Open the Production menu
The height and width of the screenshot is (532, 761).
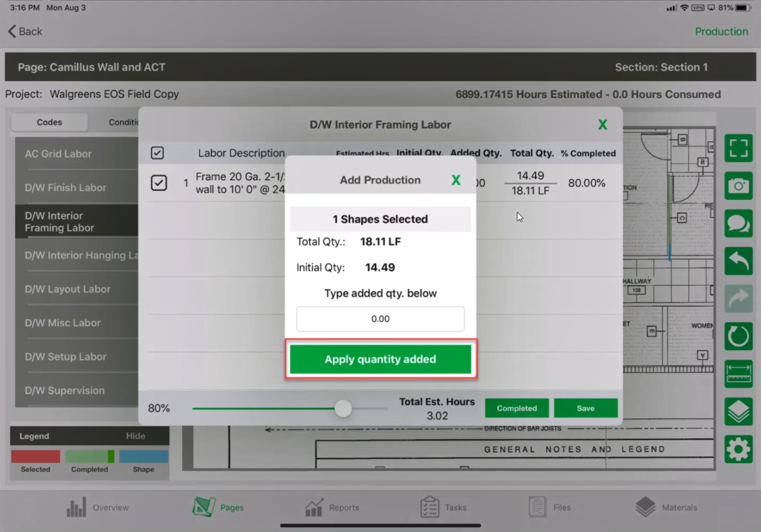click(722, 31)
